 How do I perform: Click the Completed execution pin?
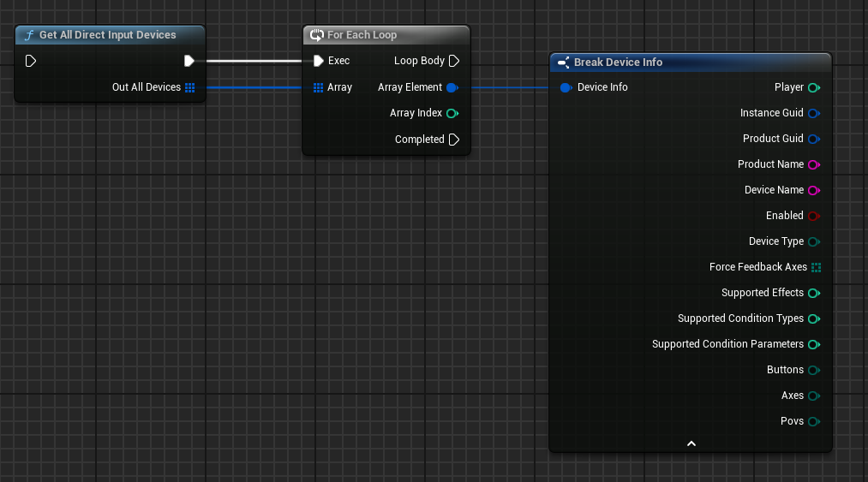coord(454,140)
